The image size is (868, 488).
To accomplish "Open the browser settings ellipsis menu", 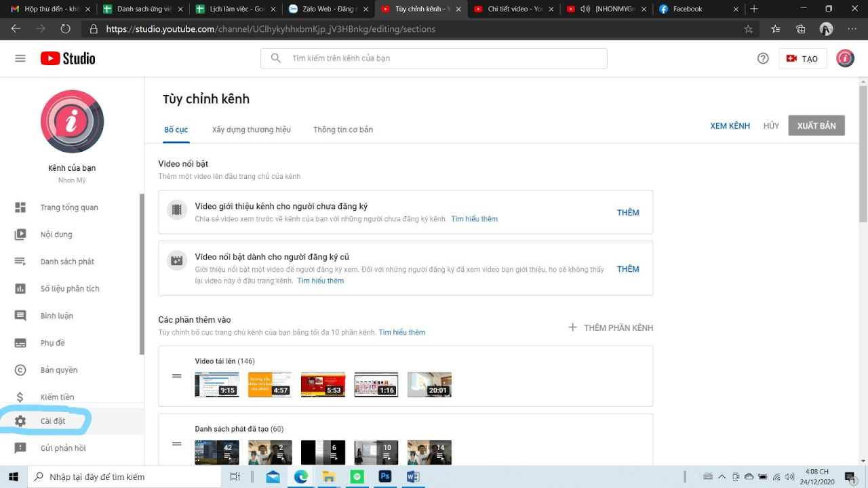I will tap(852, 30).
